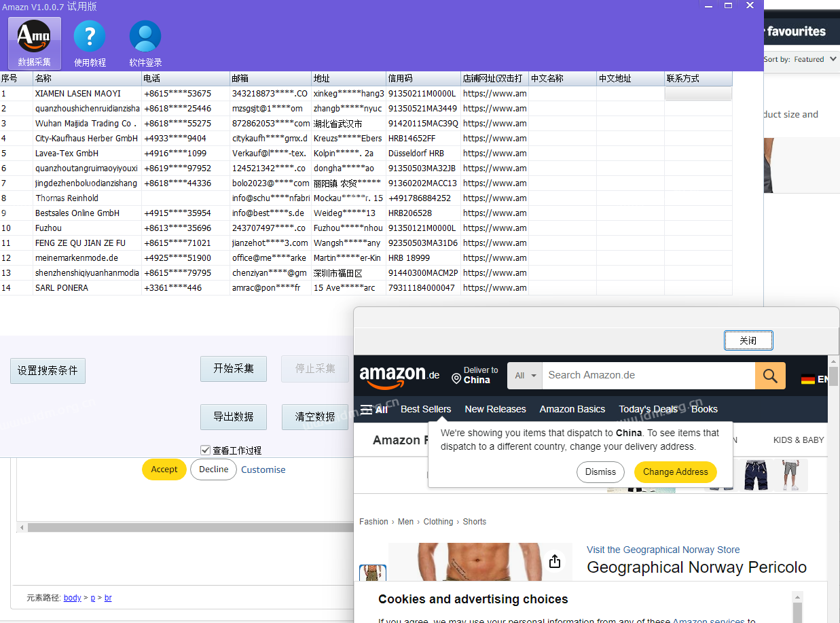Click the horizontal scrollbar in work panel
The width and height of the screenshot is (840, 623).
[x=190, y=527]
